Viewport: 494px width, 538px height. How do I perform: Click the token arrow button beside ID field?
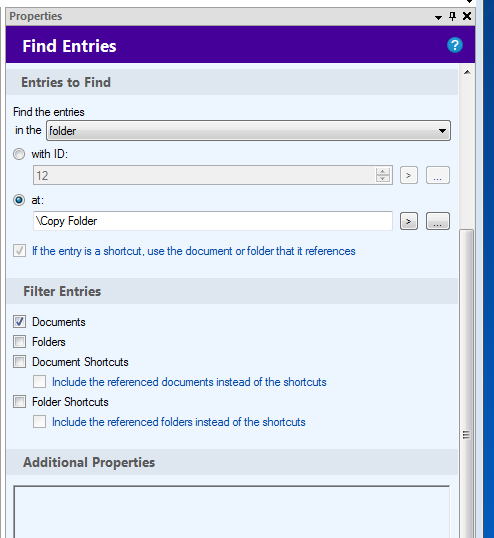point(409,175)
